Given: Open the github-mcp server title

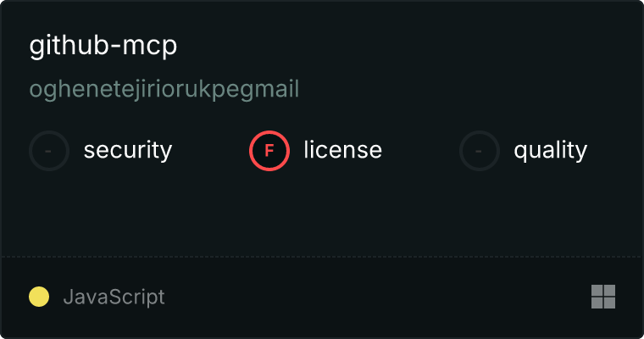Looking at the screenshot, I should 103,46.
